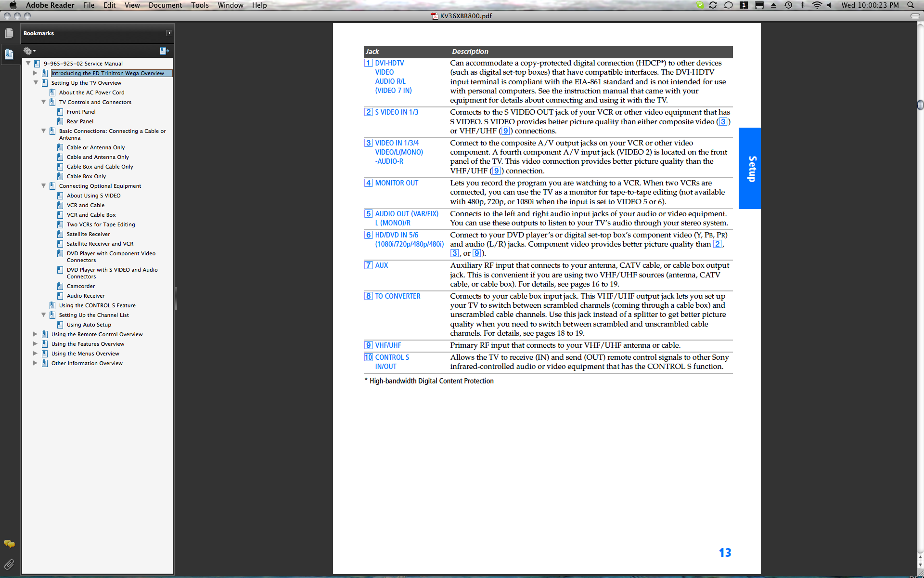Collapse Connecting Optional Equipment bookmark

pyautogui.click(x=43, y=186)
